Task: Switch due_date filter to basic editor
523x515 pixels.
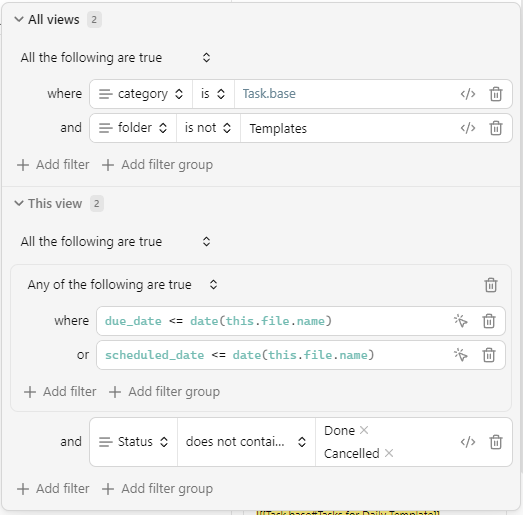Action: point(461,321)
